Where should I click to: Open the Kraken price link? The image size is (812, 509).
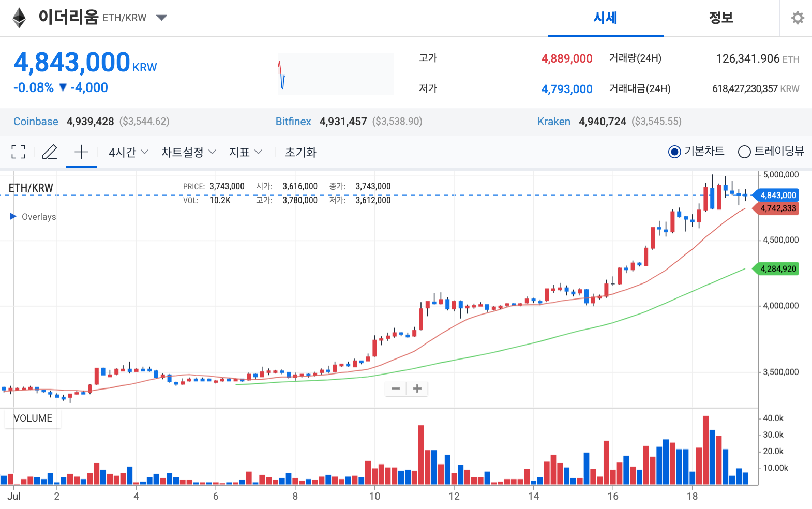tap(554, 122)
